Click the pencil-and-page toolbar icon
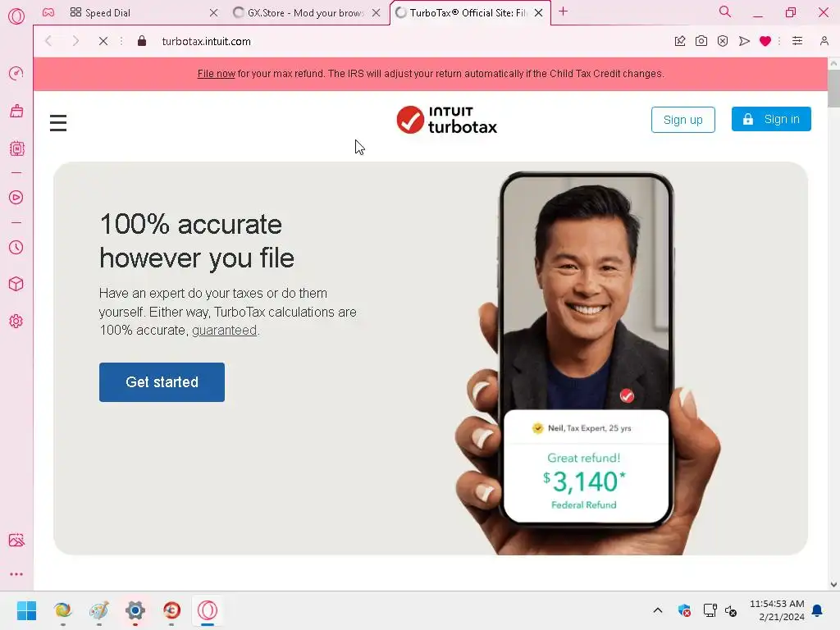 coord(680,41)
